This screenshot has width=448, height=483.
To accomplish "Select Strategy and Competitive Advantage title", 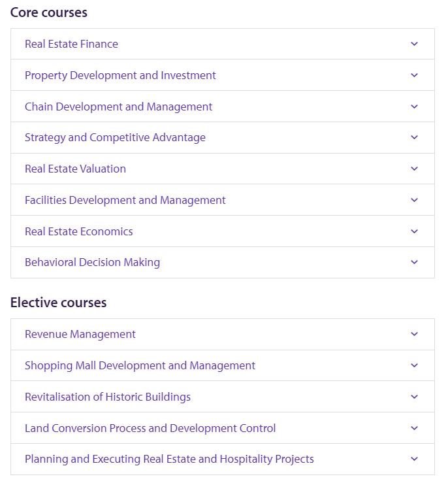I will (x=115, y=138).
